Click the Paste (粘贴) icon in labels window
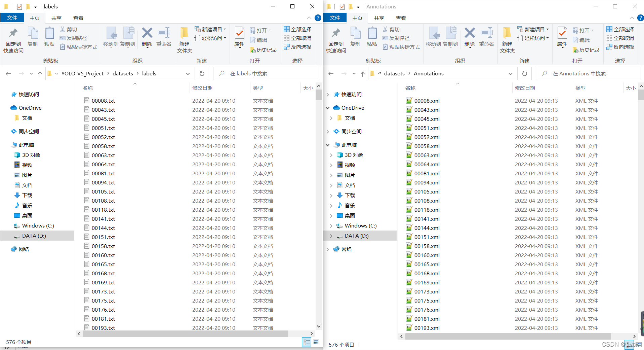Image resolution: width=644 pixels, height=350 pixels. click(49, 36)
